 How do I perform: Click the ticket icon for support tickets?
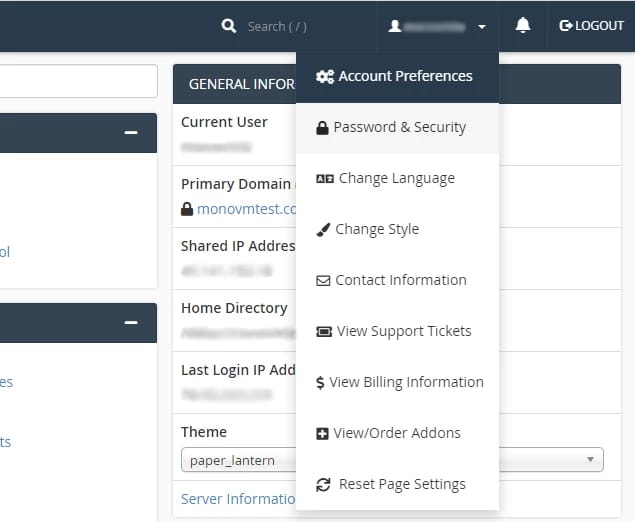point(324,332)
